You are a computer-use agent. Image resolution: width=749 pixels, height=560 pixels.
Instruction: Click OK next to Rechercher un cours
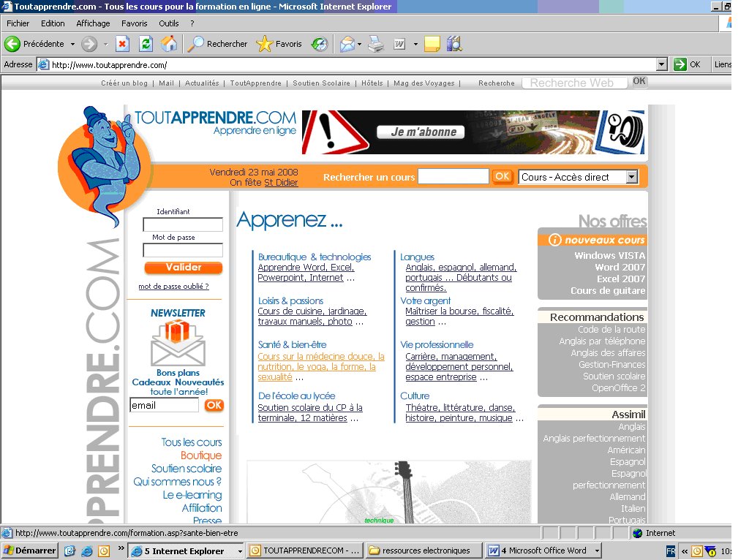(502, 176)
